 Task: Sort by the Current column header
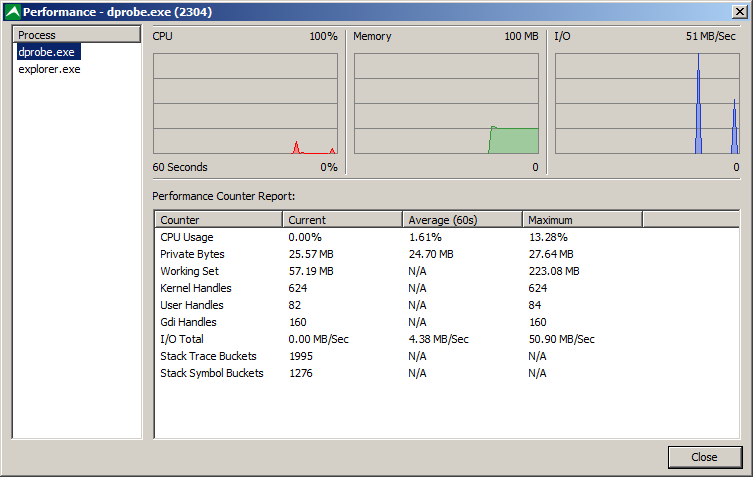342,220
